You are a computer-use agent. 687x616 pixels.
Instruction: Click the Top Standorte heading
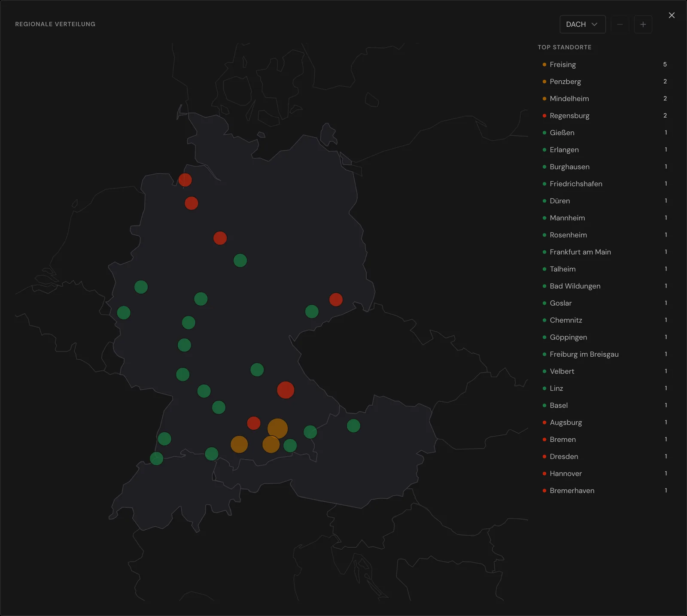[x=565, y=47]
